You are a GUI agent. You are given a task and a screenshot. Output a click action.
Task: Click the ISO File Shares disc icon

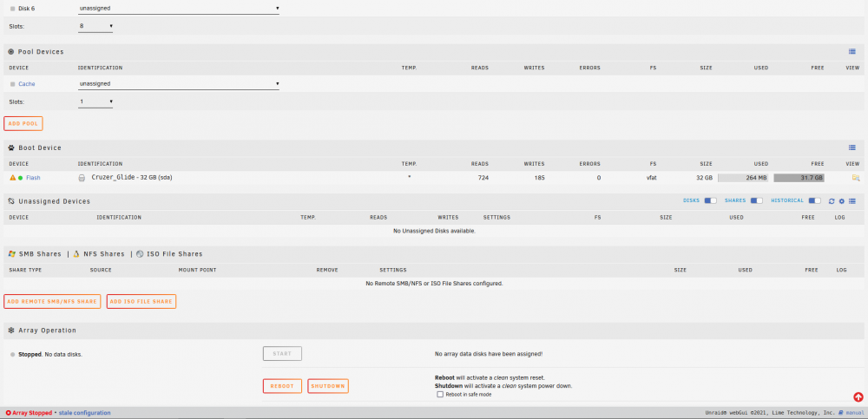pos(140,254)
